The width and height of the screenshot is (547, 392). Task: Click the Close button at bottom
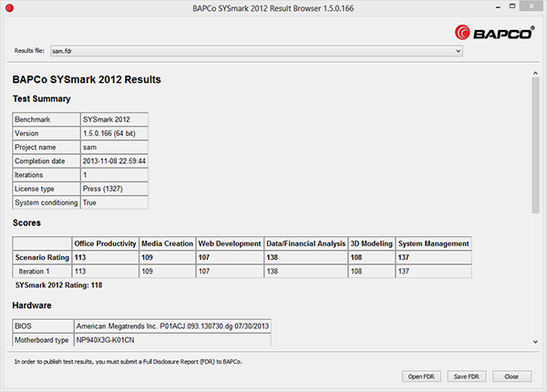pyautogui.click(x=511, y=377)
